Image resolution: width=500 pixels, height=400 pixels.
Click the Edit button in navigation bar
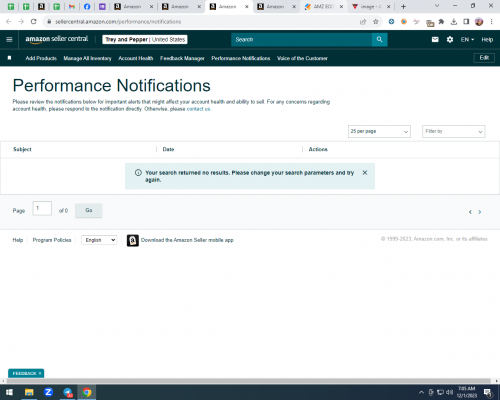pyautogui.click(x=484, y=58)
